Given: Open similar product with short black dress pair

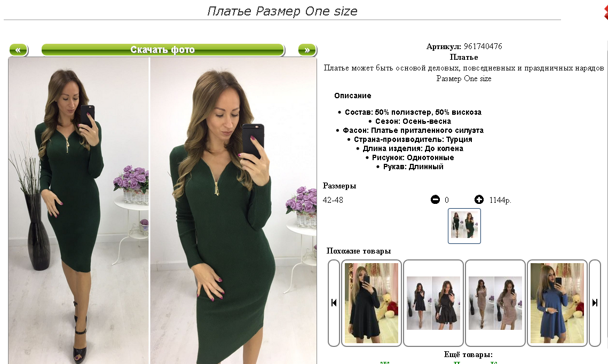Looking at the screenshot, I should [x=433, y=303].
